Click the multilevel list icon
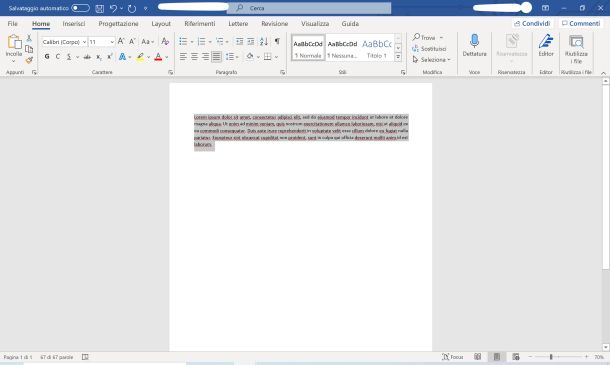This screenshot has height=365, width=610. [220, 41]
